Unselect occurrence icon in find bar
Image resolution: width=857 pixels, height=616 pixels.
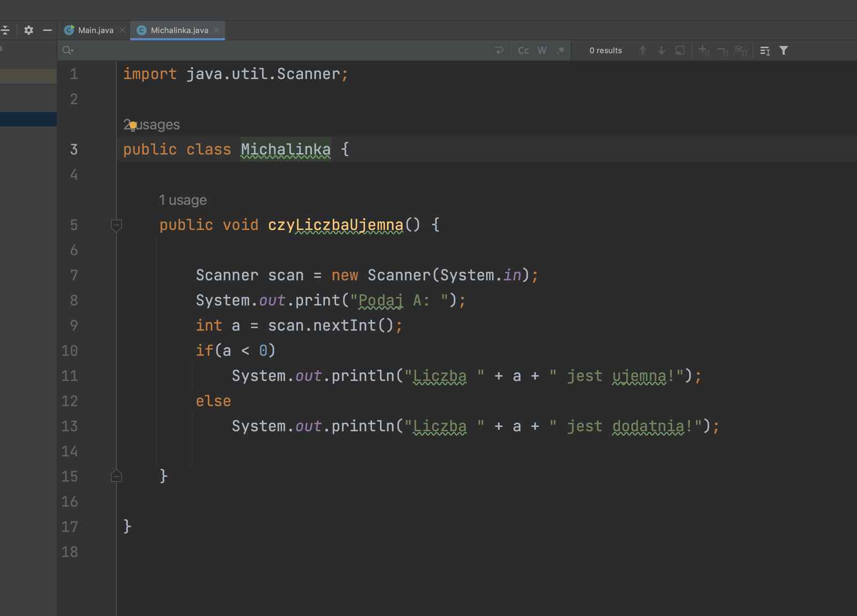click(723, 51)
